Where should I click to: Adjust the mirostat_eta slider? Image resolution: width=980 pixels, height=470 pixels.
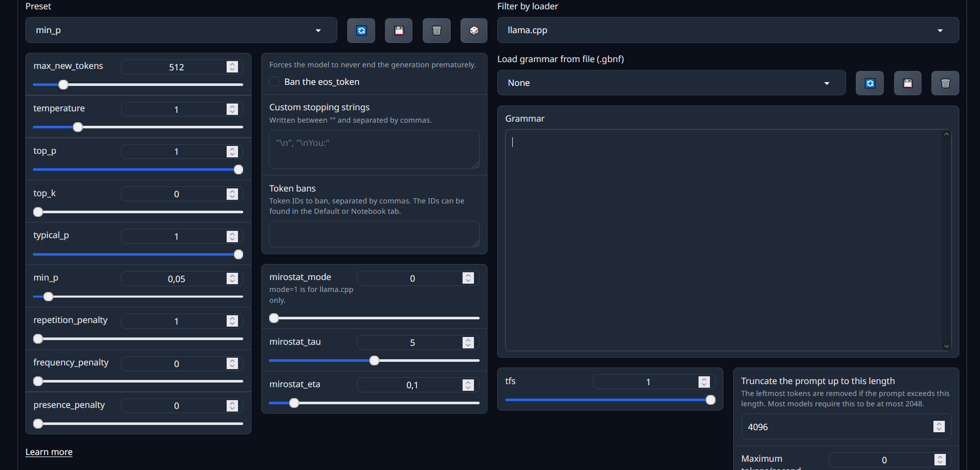pos(374,403)
